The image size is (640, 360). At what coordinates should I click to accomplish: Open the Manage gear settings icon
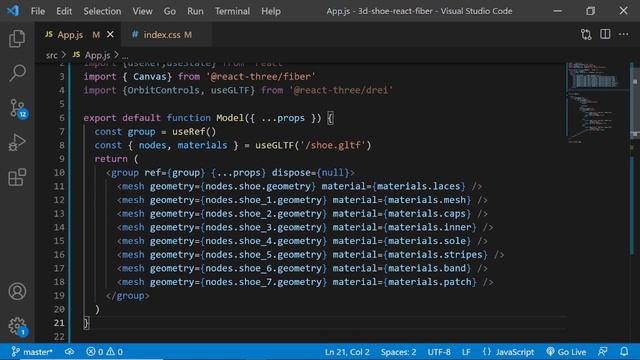18,327
